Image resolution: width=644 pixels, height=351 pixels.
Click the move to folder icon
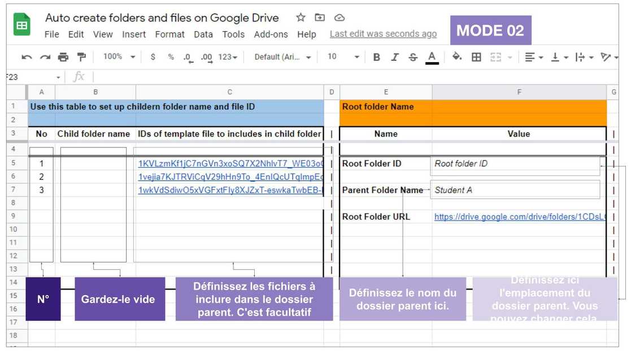(x=320, y=17)
